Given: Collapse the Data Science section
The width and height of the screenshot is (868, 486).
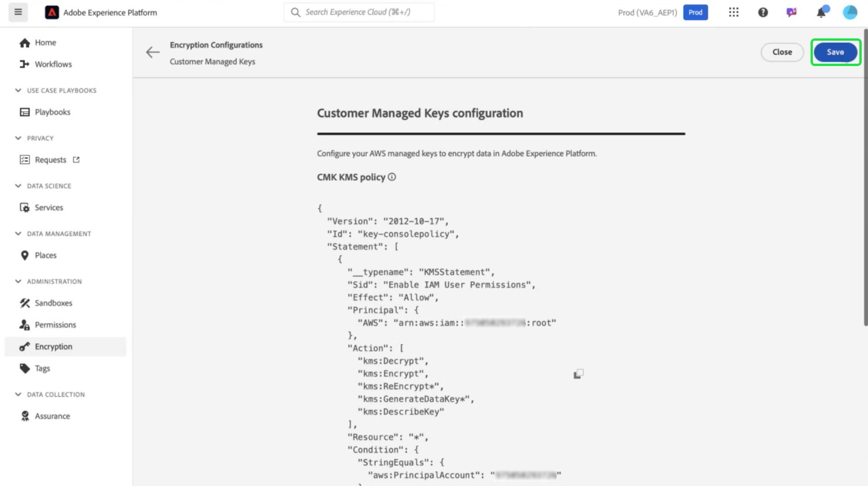Looking at the screenshot, I should point(18,186).
